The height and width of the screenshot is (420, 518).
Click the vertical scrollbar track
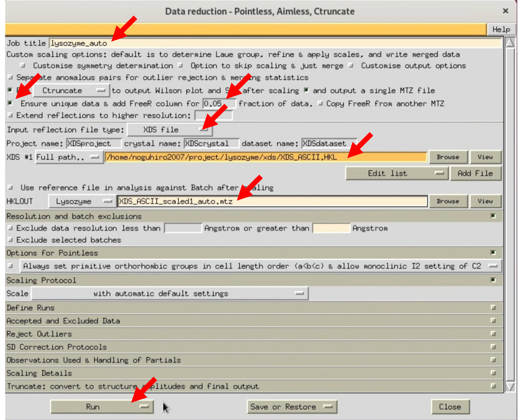pyautogui.click(x=510, y=209)
